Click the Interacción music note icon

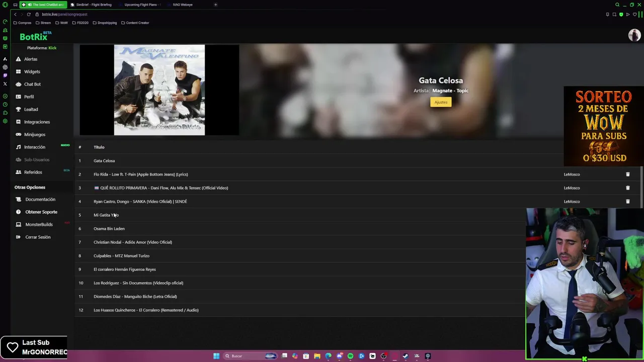(19, 147)
